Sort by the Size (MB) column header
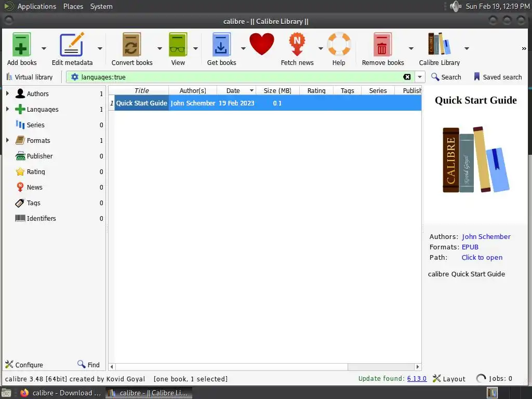The image size is (532, 399). tap(277, 90)
